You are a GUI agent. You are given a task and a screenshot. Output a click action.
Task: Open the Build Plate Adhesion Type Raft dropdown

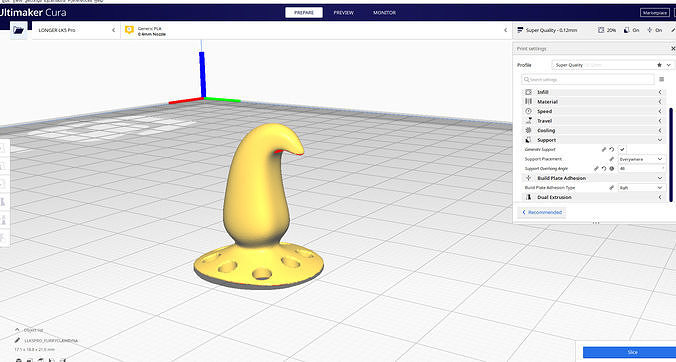pyautogui.click(x=642, y=187)
